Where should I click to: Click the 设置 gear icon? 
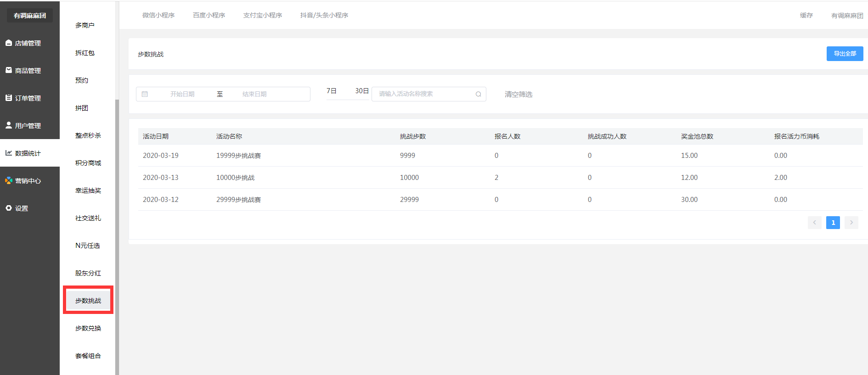point(9,208)
